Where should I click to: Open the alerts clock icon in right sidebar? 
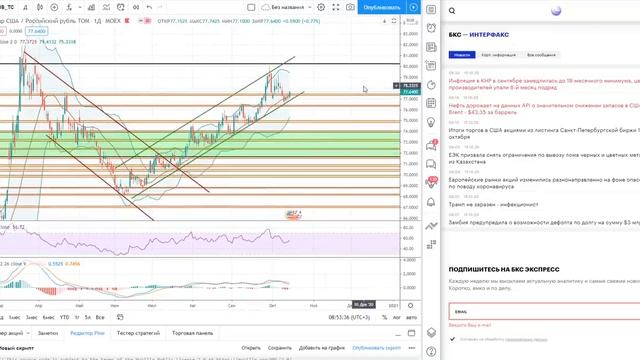431,28
